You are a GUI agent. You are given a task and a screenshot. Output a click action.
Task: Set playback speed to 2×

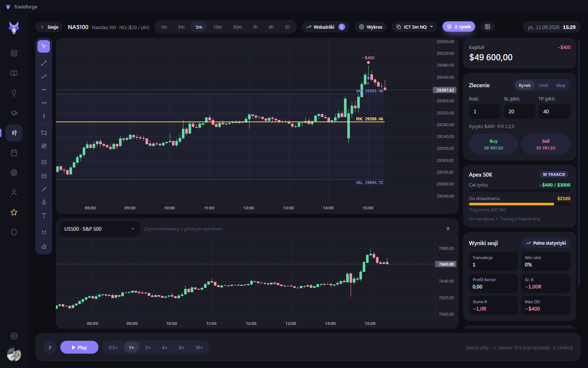click(x=148, y=347)
